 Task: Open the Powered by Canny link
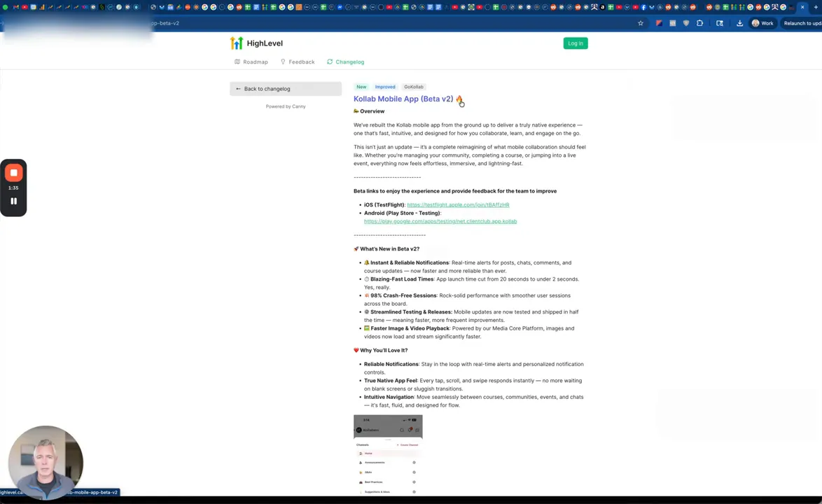click(x=286, y=106)
